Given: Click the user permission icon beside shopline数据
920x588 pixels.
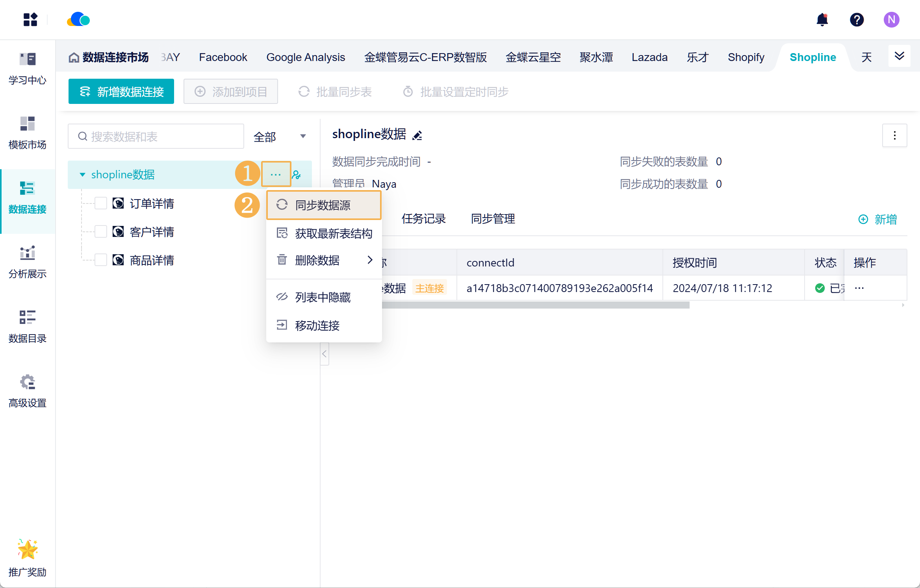Looking at the screenshot, I should [x=297, y=174].
